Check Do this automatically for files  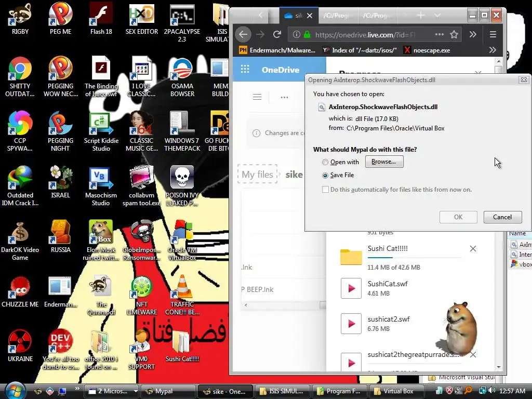click(325, 189)
